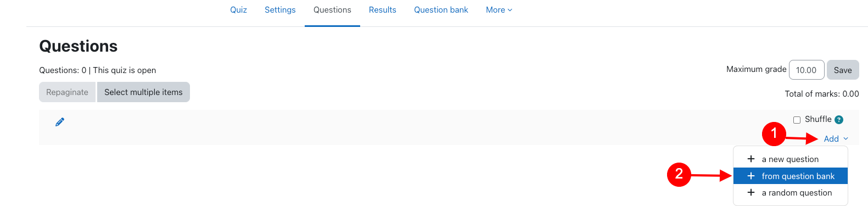868x206 pixels.
Task: Open the Question bank tab
Action: tap(441, 10)
